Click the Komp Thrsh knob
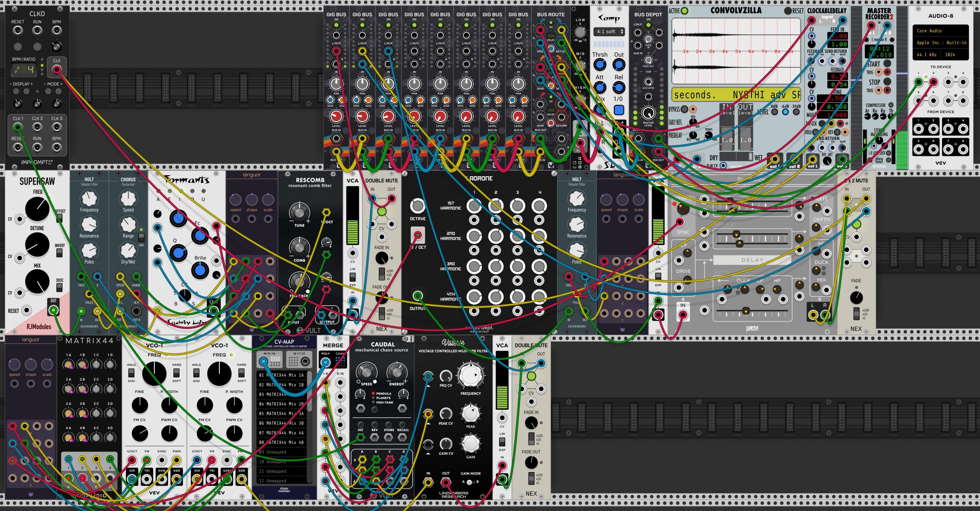This screenshot has height=511, width=980. tap(600, 65)
